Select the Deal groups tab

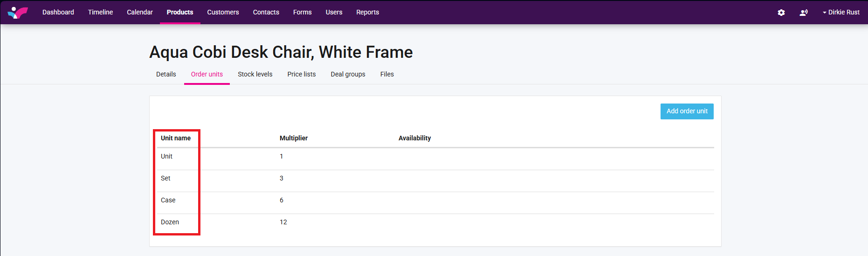click(348, 75)
